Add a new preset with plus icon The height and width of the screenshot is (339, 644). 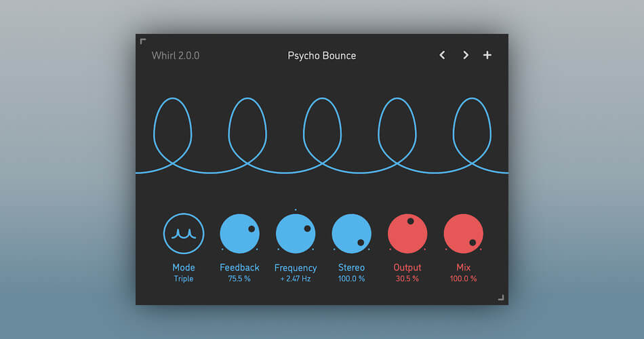click(487, 55)
